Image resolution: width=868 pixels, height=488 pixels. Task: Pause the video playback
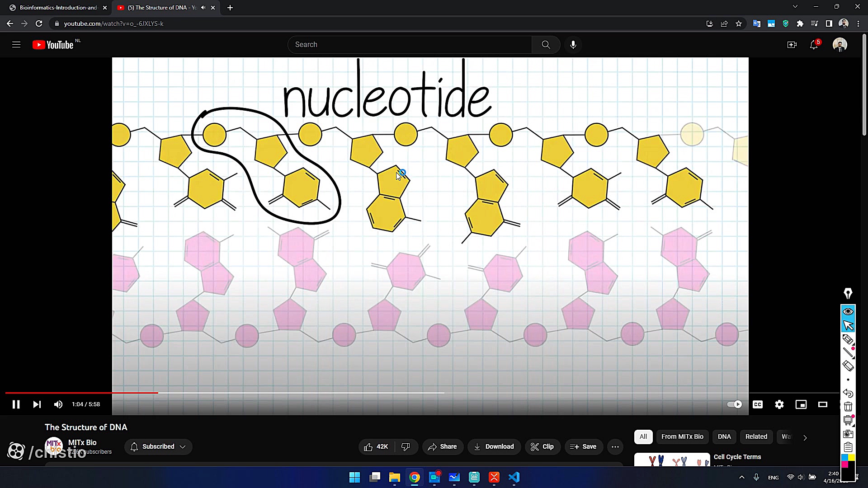(16, 404)
